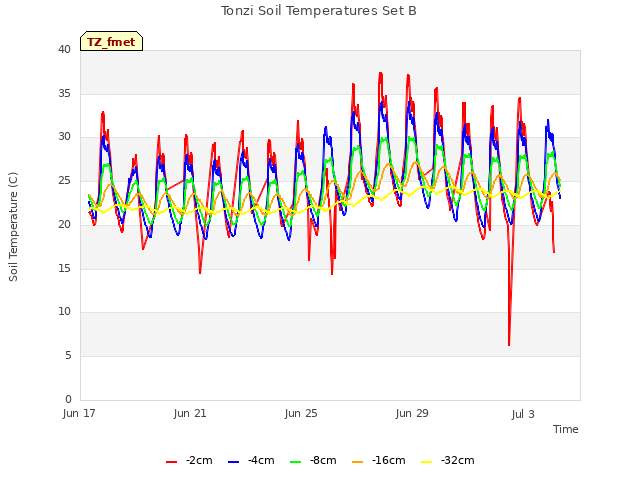Toggle the -2cm series legend entry
This screenshot has width=640, height=480.
pos(189,460)
